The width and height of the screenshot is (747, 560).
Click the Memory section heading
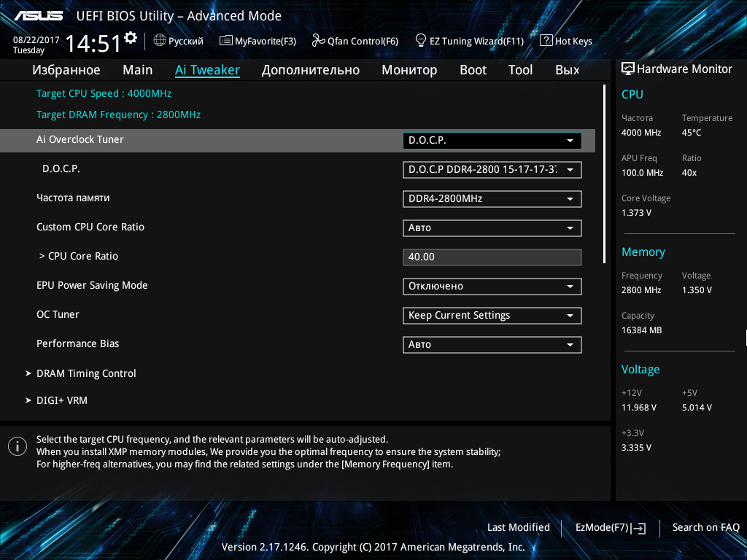click(x=643, y=252)
